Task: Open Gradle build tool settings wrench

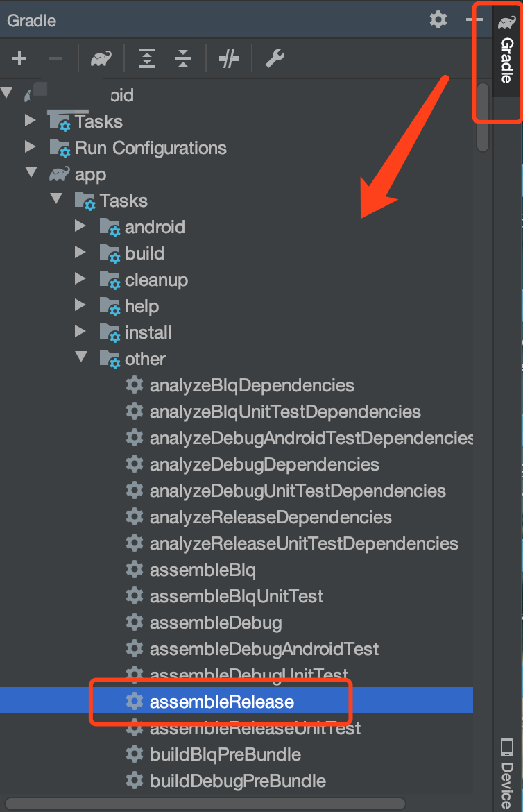Action: pos(275,59)
